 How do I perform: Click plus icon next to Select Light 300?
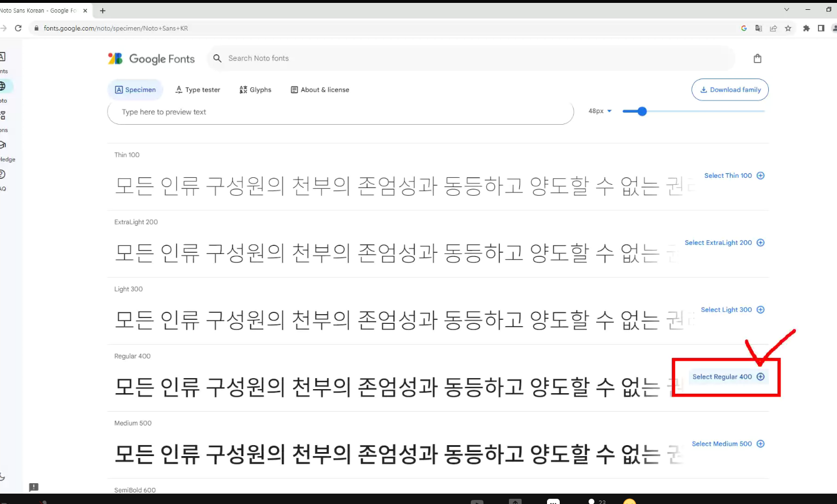(761, 309)
